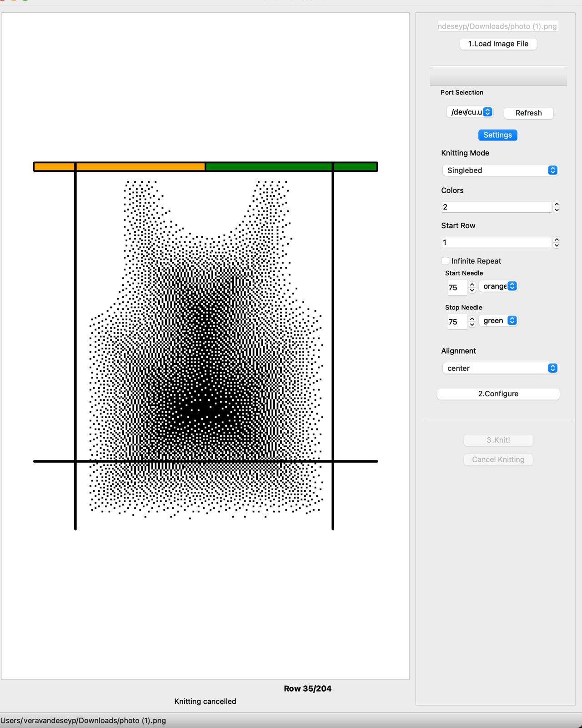582x728 pixels.
Task: Open the Settings tab
Action: 497,135
